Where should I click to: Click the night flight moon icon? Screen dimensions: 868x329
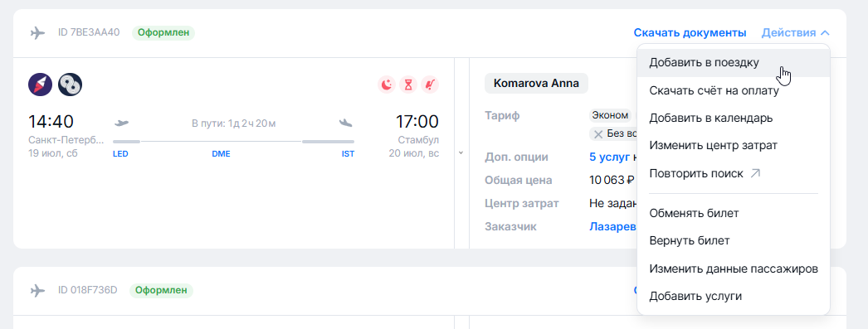[x=387, y=85]
